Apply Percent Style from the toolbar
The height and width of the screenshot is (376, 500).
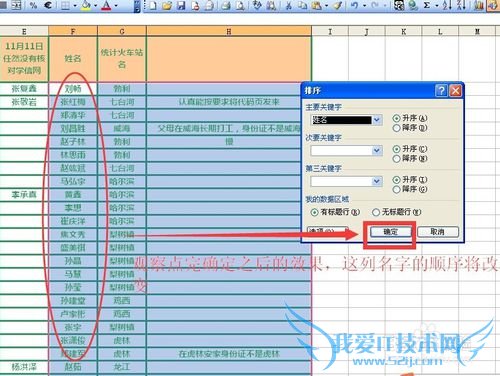(33, 5)
